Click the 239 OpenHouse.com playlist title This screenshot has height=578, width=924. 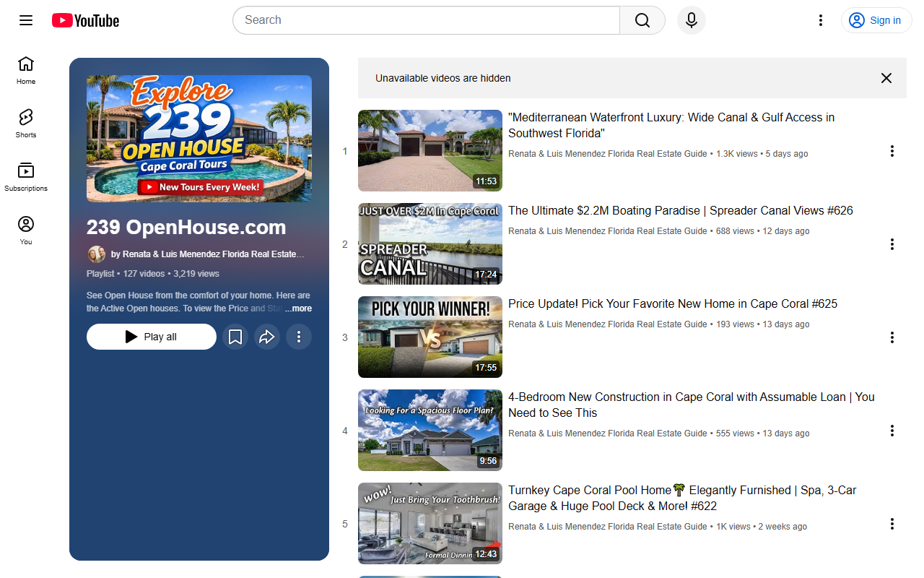tap(186, 228)
